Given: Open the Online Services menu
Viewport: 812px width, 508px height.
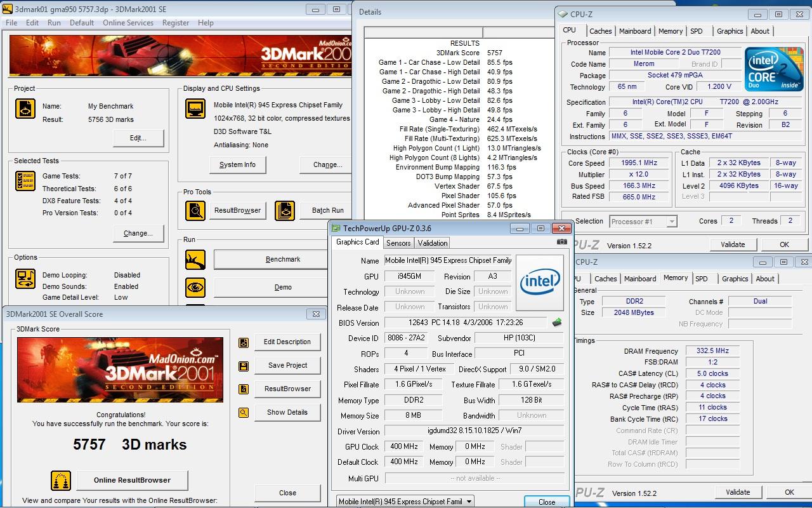Looking at the screenshot, I should (128, 23).
